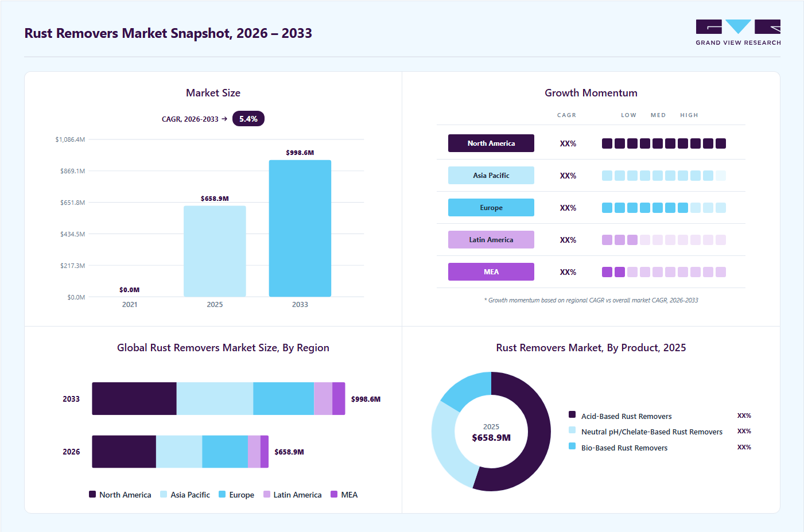Screen dimensions: 804x532
Task: Select the North America region label button
Action: 491,143
